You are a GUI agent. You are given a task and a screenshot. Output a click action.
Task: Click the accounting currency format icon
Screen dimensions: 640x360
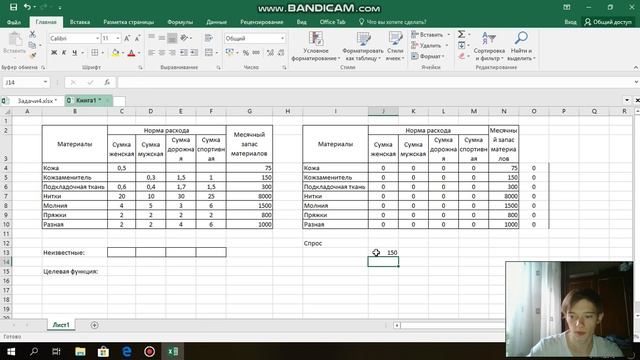tap(229, 53)
